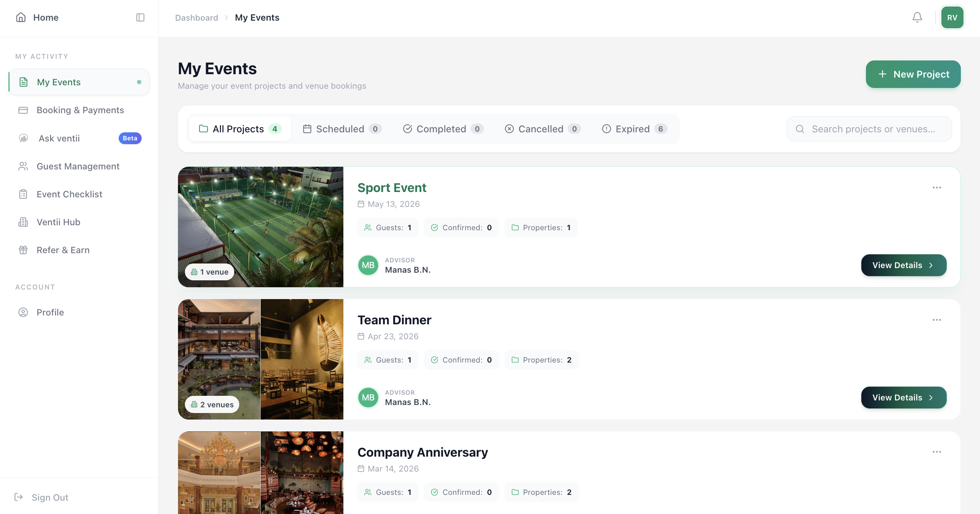The width and height of the screenshot is (980, 514).
Task: Click calendar icon beside Apr 23, 2026
Action: (x=361, y=336)
